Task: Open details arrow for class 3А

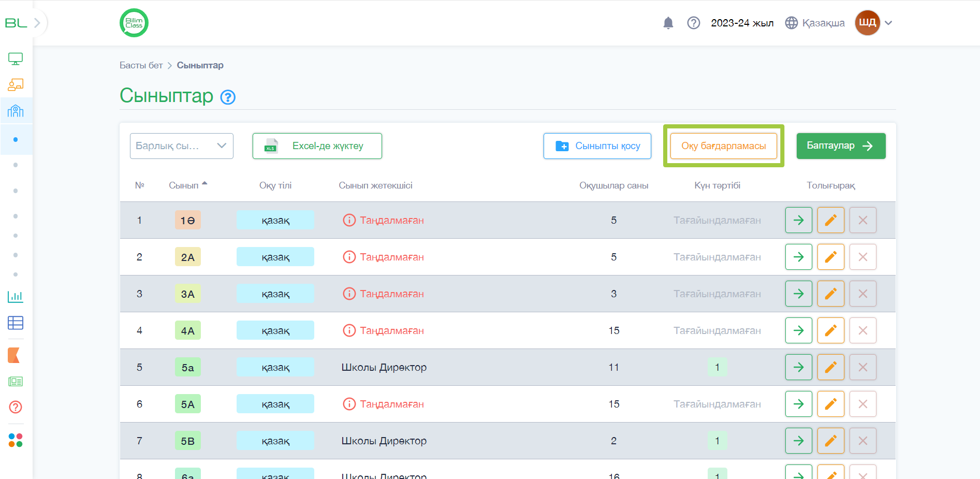Action: pos(799,294)
